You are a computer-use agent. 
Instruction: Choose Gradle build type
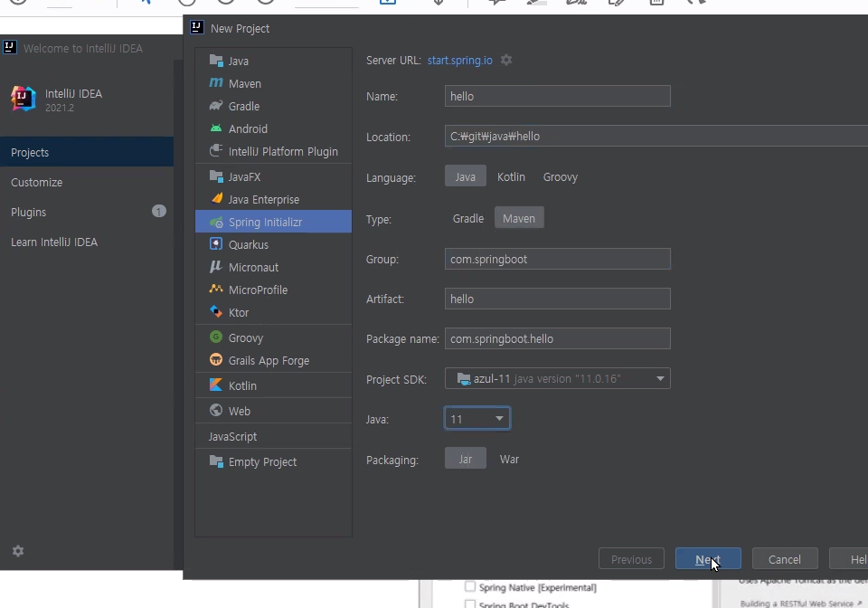[468, 218]
